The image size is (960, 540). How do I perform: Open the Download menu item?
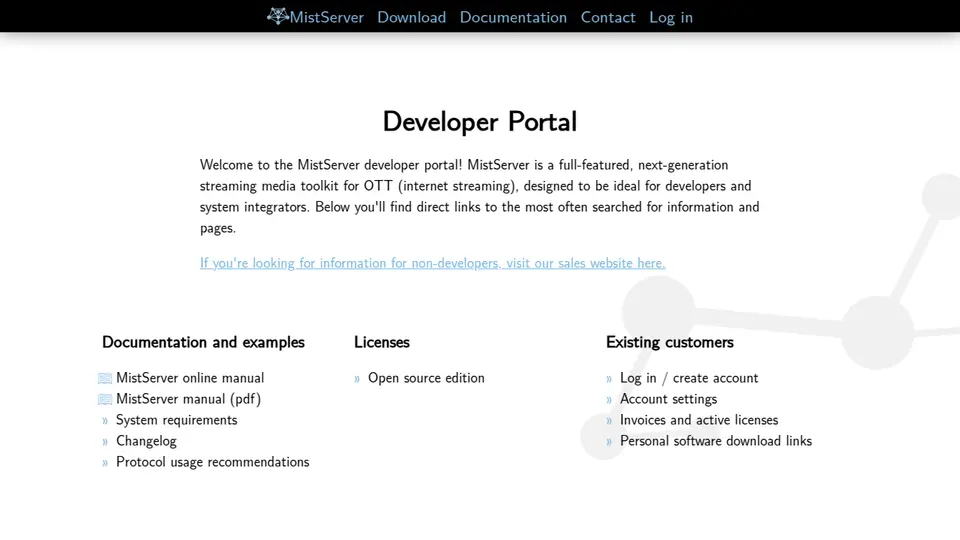(411, 17)
